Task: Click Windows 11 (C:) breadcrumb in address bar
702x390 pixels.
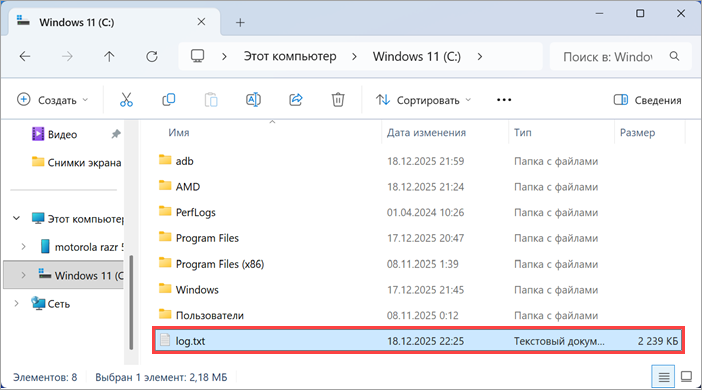Action: click(416, 56)
